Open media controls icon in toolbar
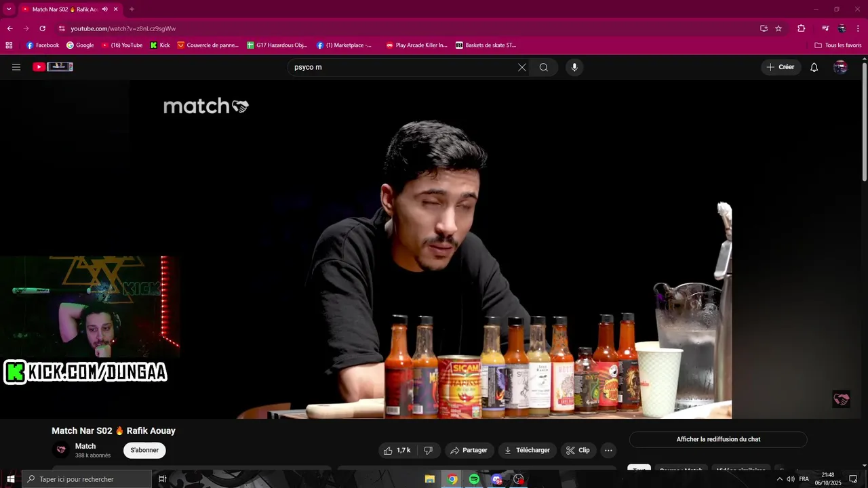The image size is (868, 488). (x=825, y=28)
